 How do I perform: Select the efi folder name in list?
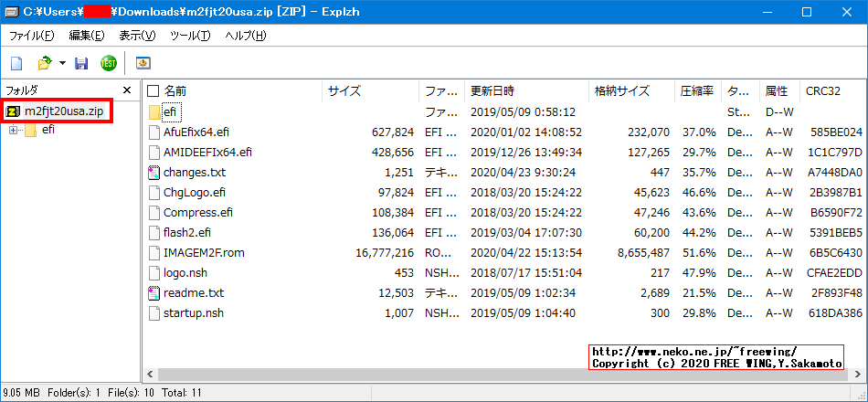coord(172,112)
